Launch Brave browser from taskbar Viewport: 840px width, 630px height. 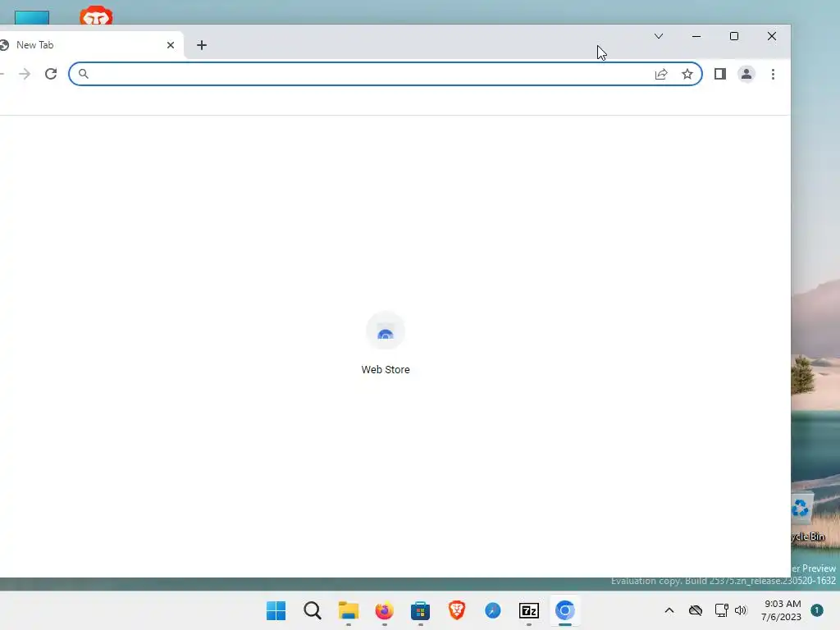456,610
